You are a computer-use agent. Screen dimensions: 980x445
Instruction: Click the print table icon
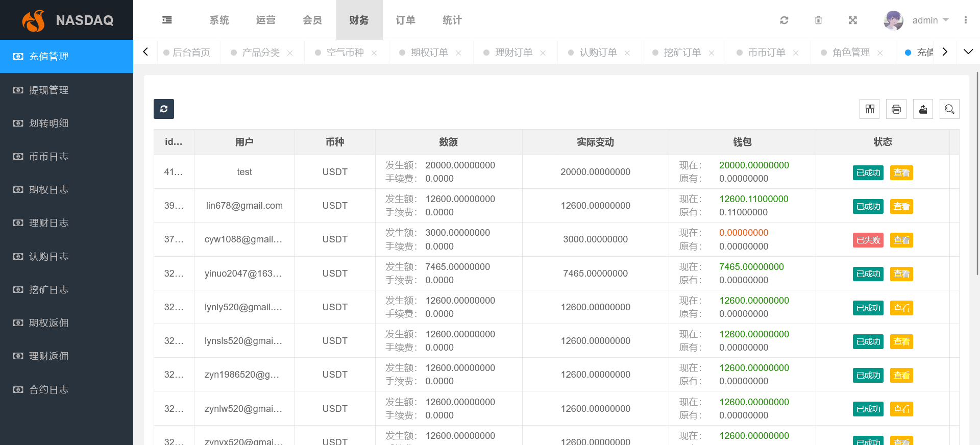[x=896, y=109]
